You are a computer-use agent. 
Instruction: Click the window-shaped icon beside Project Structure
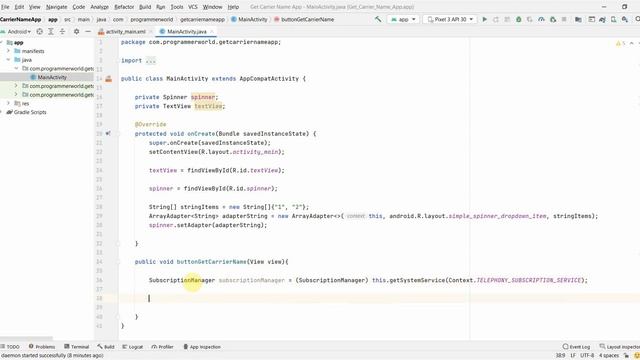tap(591, 19)
